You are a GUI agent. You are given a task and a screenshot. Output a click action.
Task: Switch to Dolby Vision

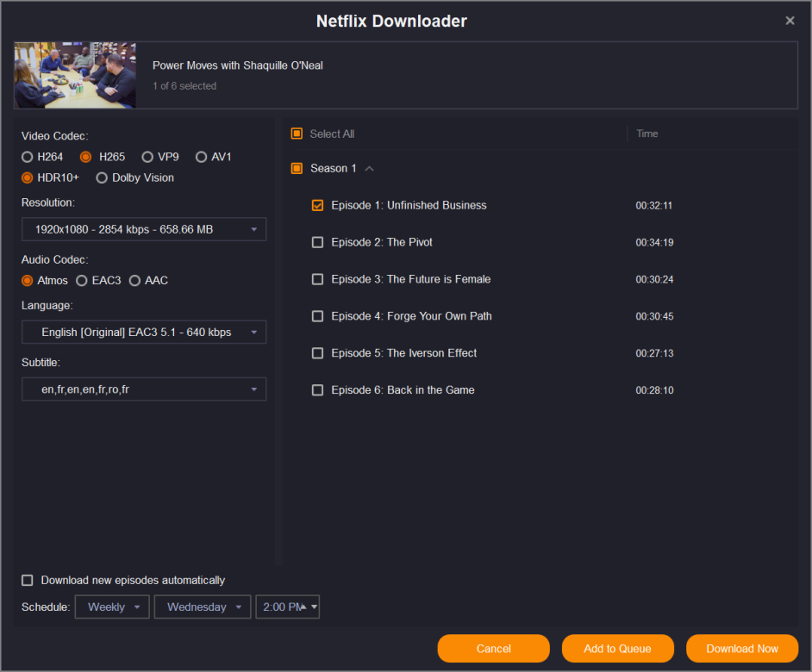(102, 177)
